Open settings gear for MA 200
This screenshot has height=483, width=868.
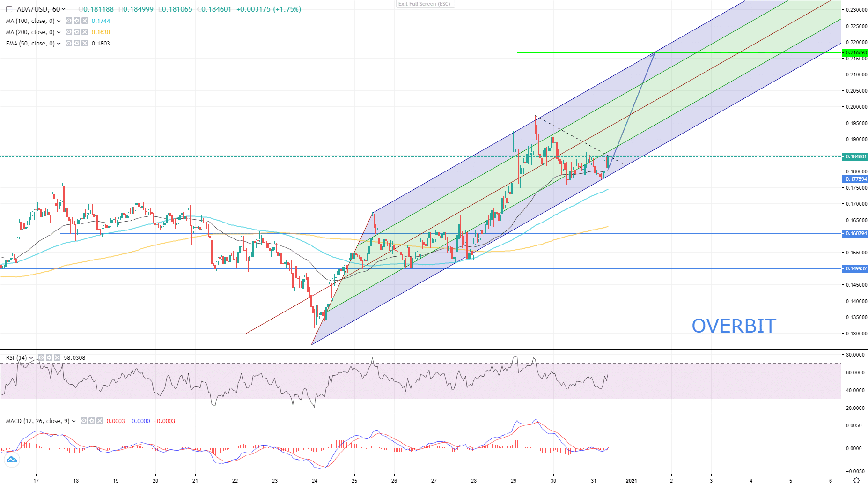(77, 32)
